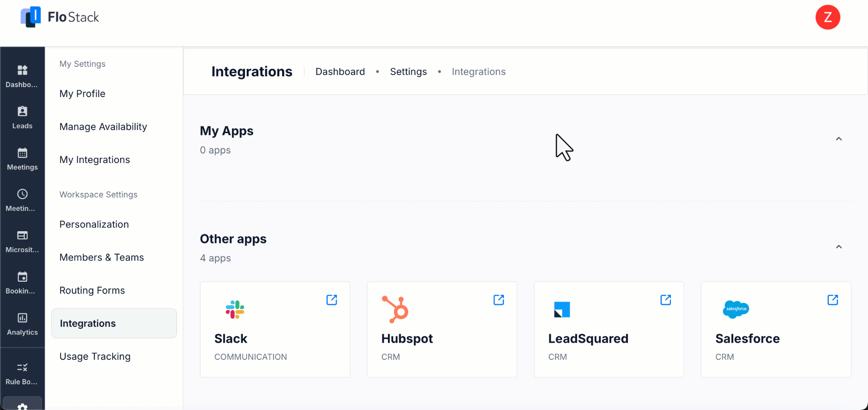The width and height of the screenshot is (868, 410).
Task: Switch to the Dashboard breadcrumb tab
Action: (x=340, y=71)
